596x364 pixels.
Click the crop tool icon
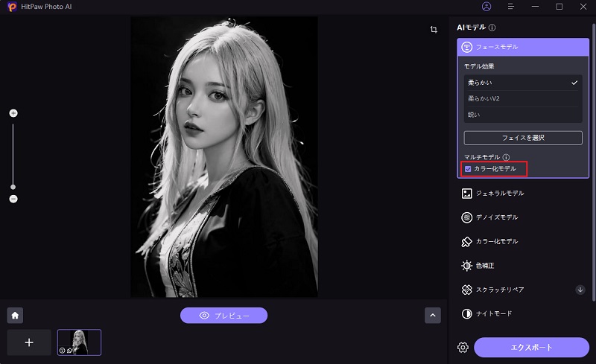click(x=433, y=30)
